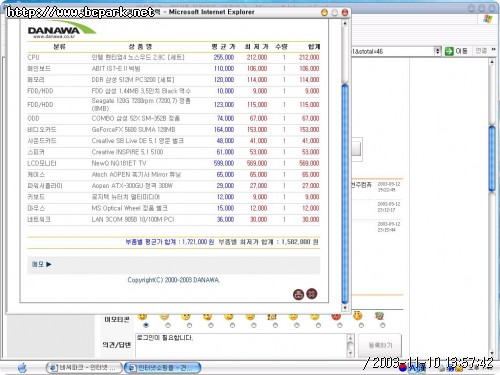Click the green Go arrow beside the address bar
500x375 pixels.
pyautogui.click(x=449, y=51)
